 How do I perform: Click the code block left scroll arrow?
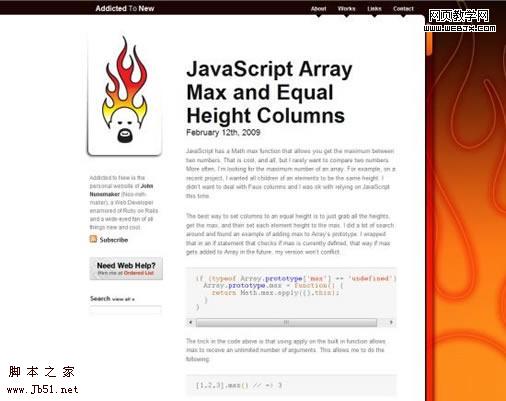[190, 322]
